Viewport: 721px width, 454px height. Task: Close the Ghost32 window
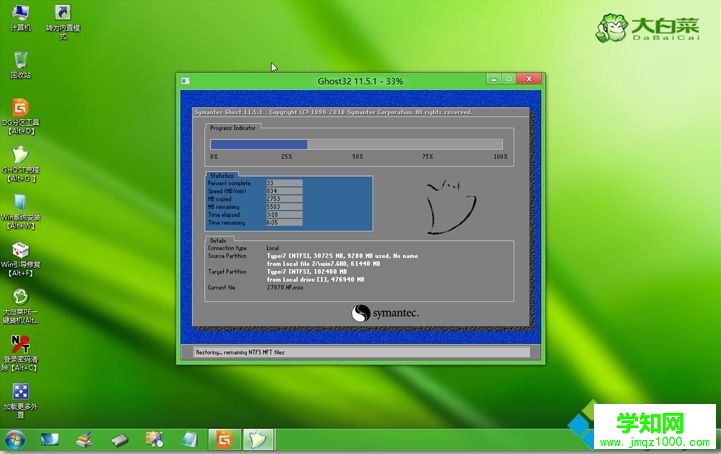point(529,79)
